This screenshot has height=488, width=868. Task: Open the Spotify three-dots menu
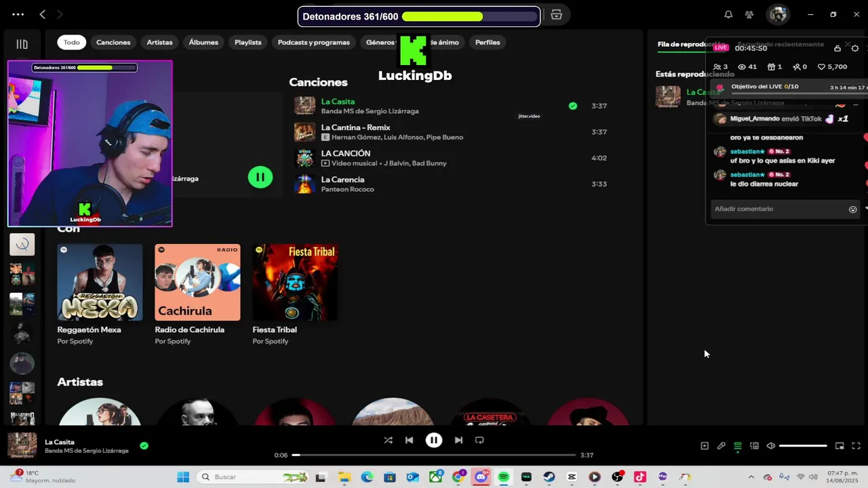coord(18,14)
